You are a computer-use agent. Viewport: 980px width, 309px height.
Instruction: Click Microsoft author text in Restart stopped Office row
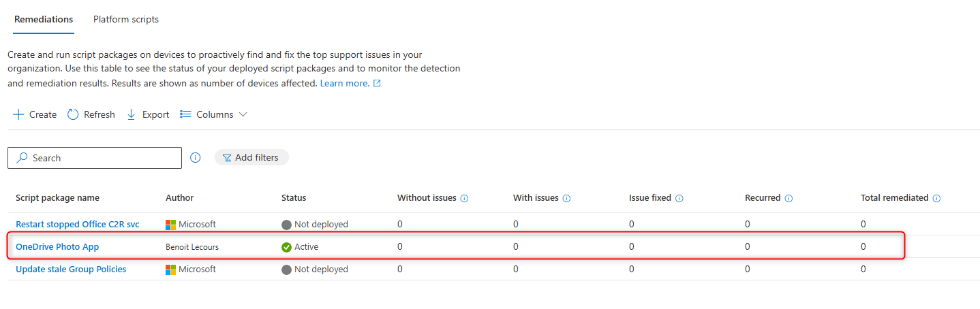[x=198, y=224]
